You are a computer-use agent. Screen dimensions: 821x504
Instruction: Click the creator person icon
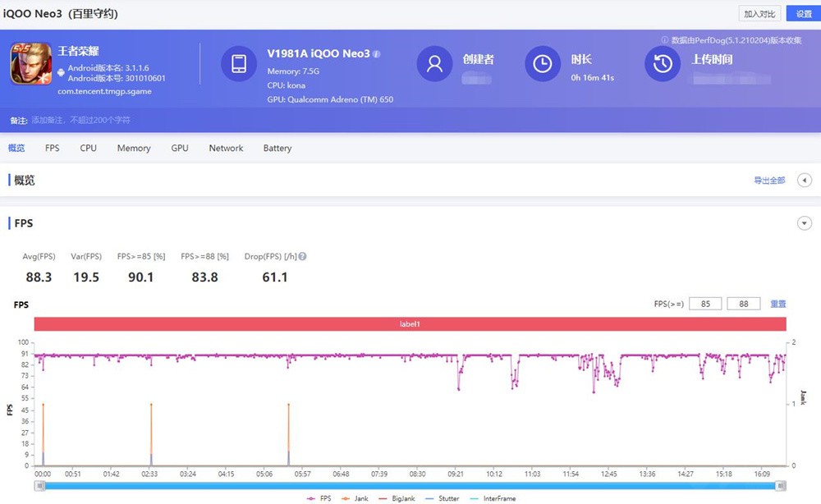(435, 64)
